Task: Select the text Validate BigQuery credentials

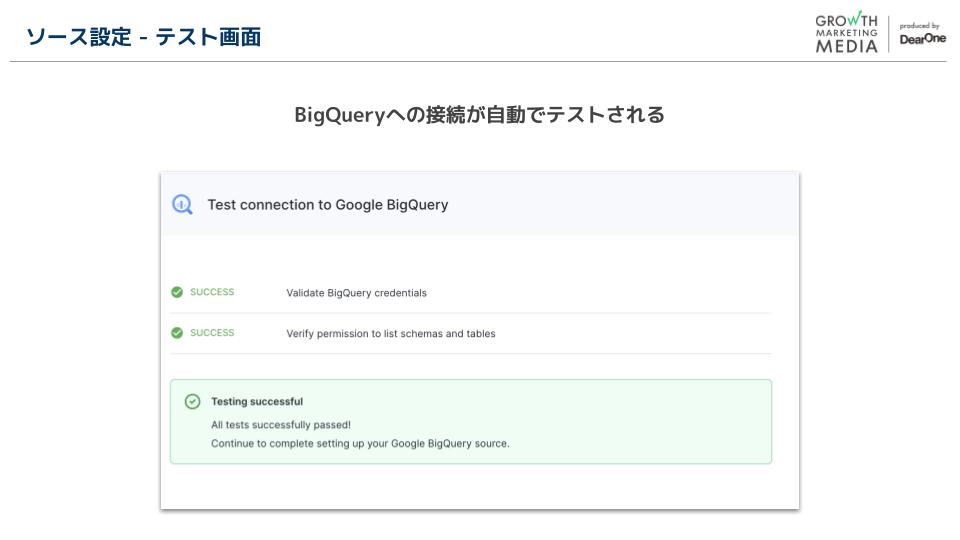Action: point(356,293)
